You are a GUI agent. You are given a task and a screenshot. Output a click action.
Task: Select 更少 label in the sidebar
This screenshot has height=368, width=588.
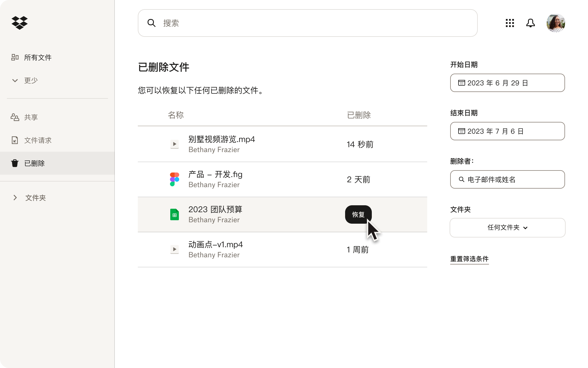(31, 80)
